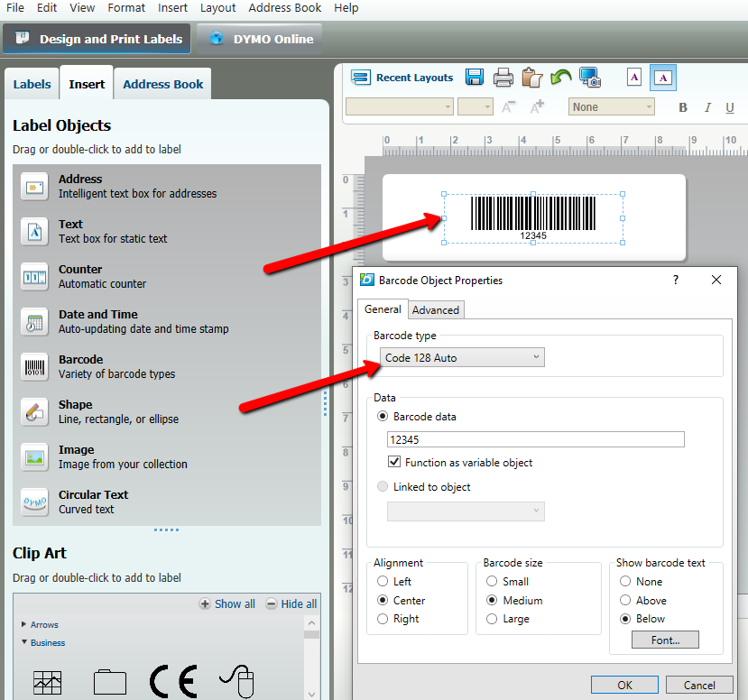The image size is (748, 700).
Task: Click the Print icon in toolbar
Action: click(503, 78)
